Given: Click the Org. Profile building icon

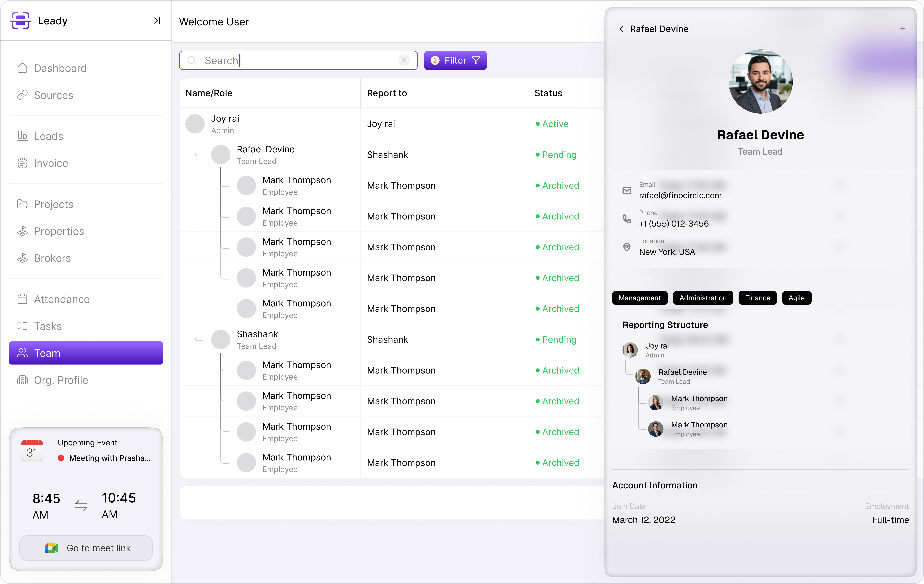Looking at the screenshot, I should click(23, 380).
